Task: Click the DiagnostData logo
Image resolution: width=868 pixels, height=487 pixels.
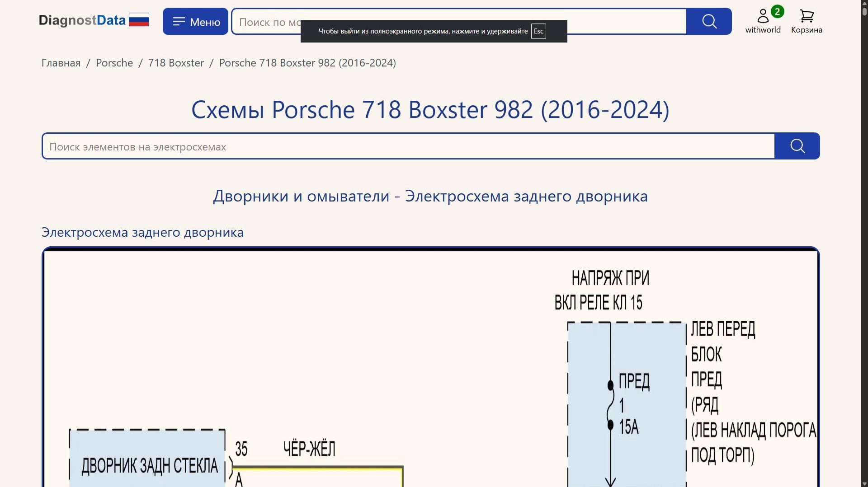Action: click(x=82, y=20)
